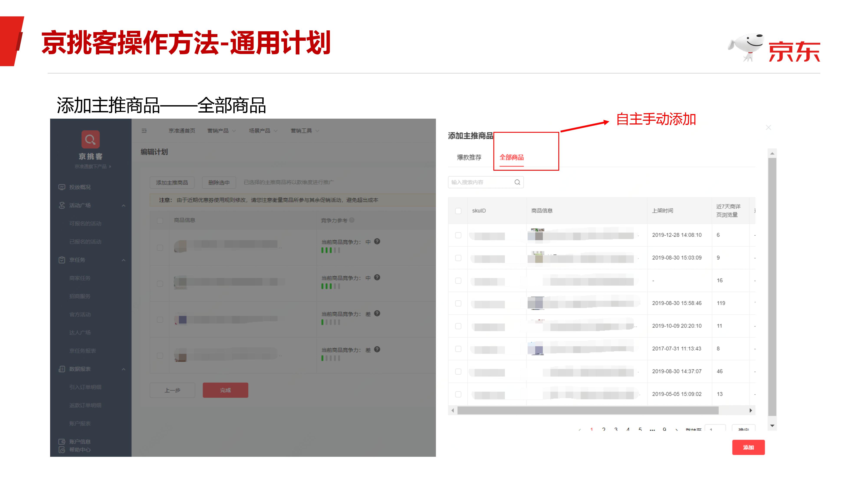Click question mark beside first 当前商品竞争力: 中
Screen dimensions: 868x488
377,241
